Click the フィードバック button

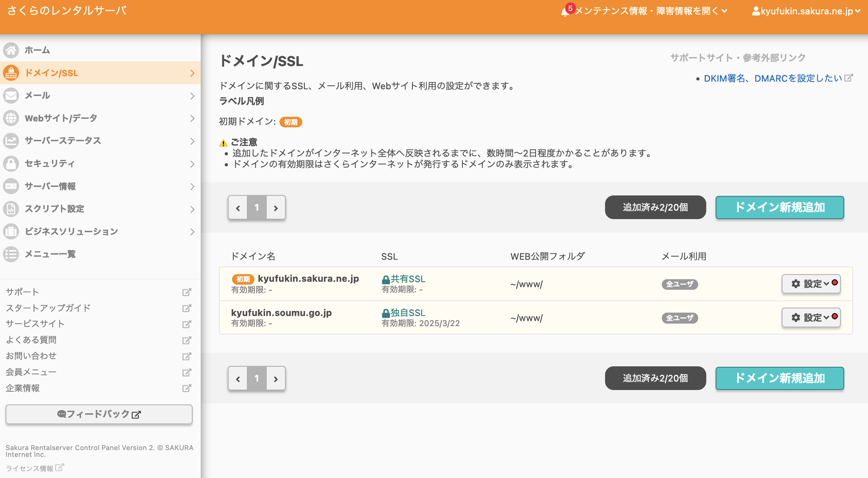[99, 414]
